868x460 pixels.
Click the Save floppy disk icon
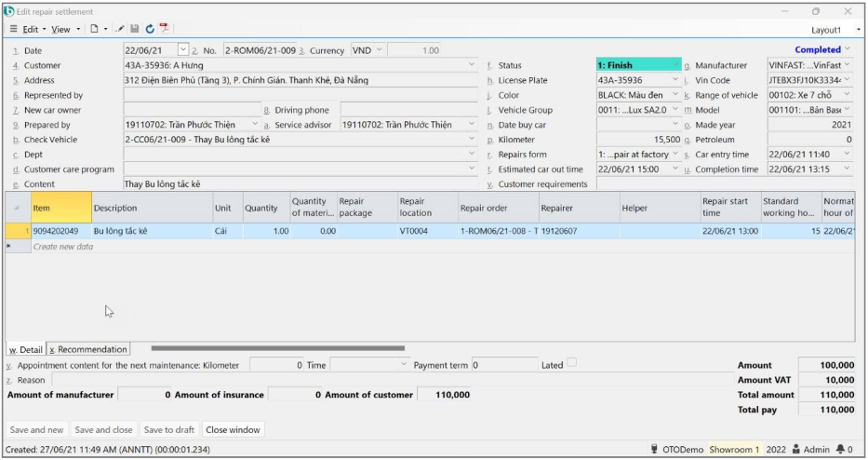[x=135, y=29]
